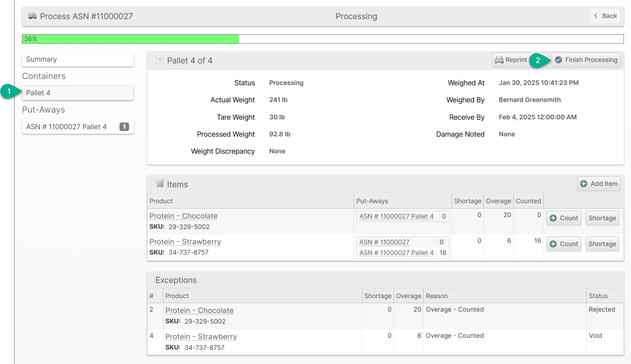631x364 pixels.
Task: Open Protein - Strawberry link in Exceptions table
Action: coord(201,337)
